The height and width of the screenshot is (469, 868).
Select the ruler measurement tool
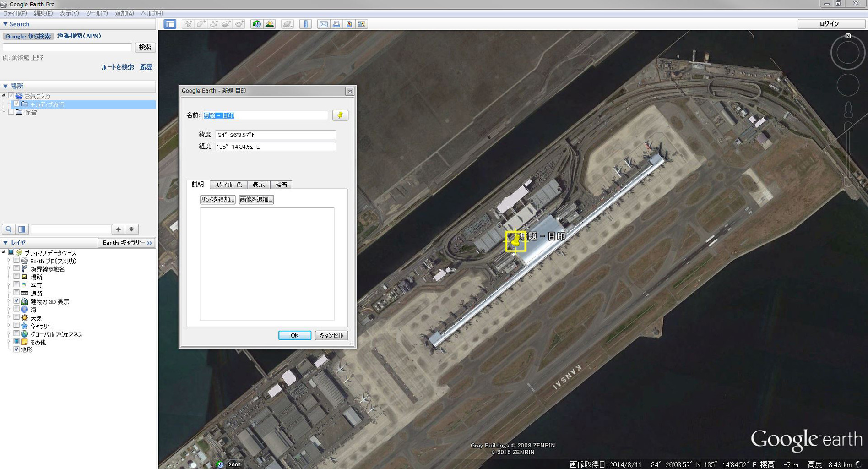305,24
